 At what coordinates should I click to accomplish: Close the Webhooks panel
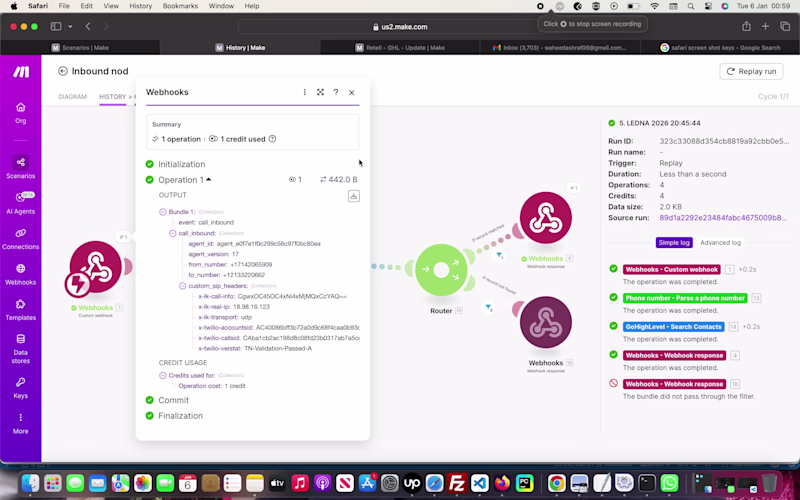(x=352, y=92)
